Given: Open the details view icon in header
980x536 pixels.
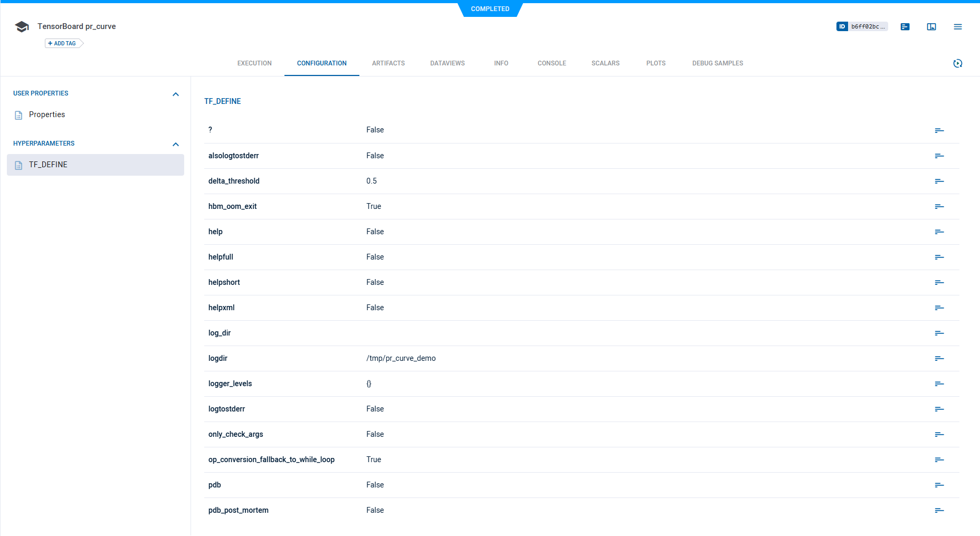Looking at the screenshot, I should click(905, 26).
